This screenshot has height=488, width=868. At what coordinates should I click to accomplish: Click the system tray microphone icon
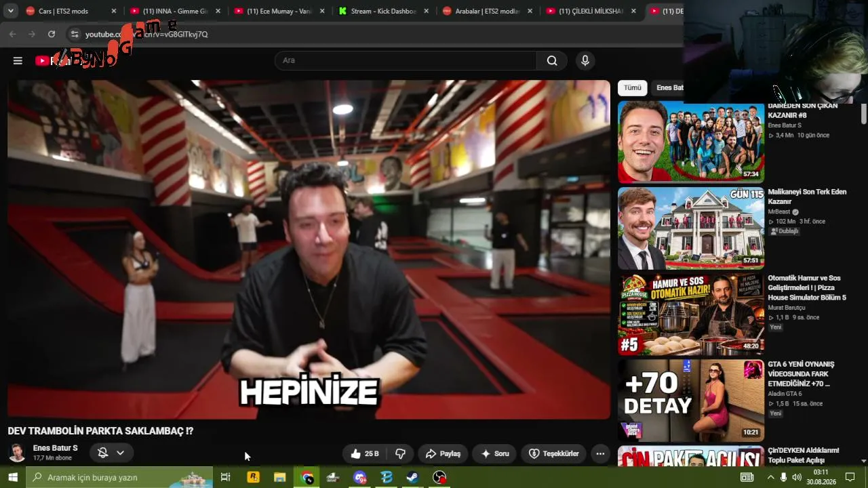tap(784, 477)
